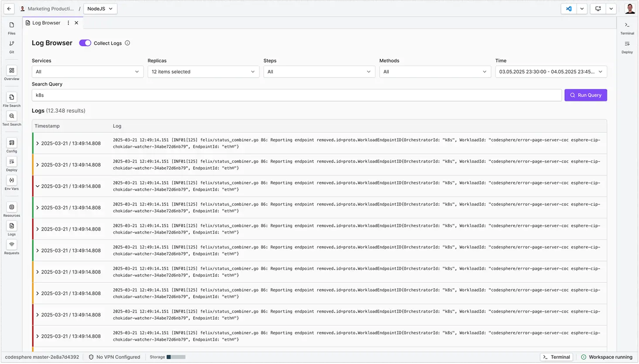
Task: Open the Files panel in sidebar
Action: point(12,28)
